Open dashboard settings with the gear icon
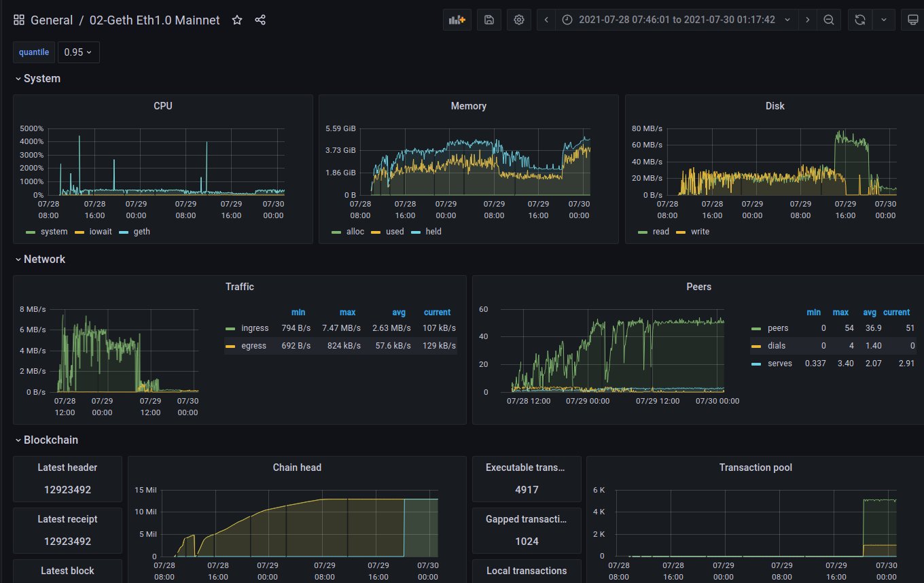 click(x=518, y=20)
